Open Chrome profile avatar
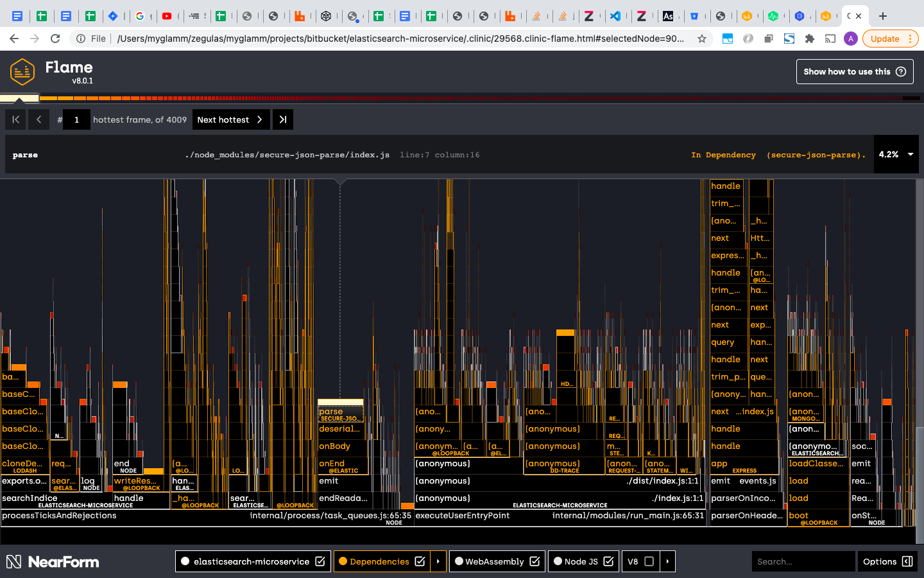The height and width of the screenshot is (578, 924). click(851, 39)
